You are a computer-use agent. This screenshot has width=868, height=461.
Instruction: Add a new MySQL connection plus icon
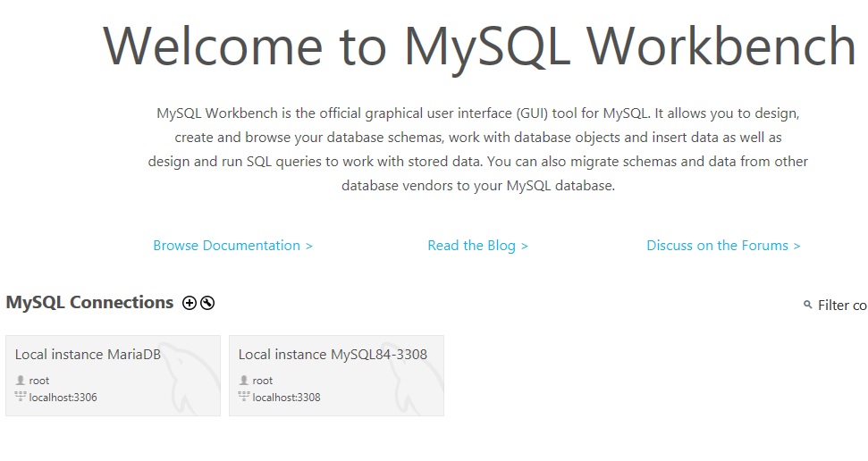click(190, 303)
